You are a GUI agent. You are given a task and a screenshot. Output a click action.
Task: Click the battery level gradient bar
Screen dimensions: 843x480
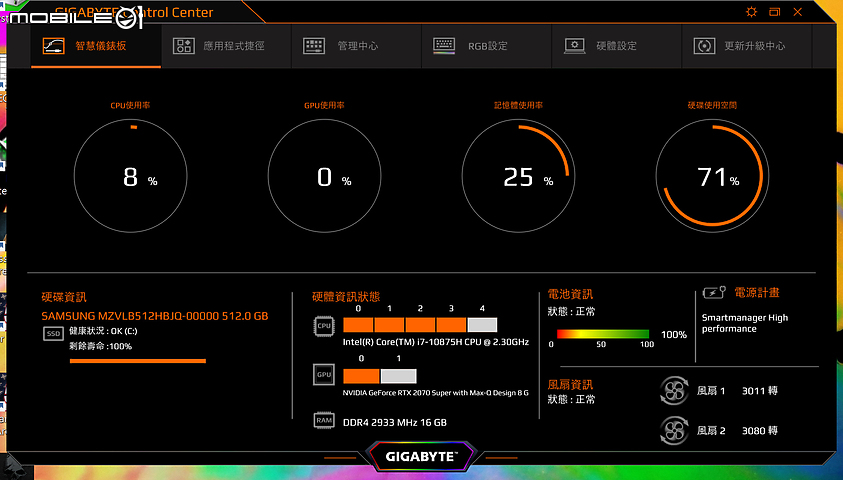coord(603,334)
